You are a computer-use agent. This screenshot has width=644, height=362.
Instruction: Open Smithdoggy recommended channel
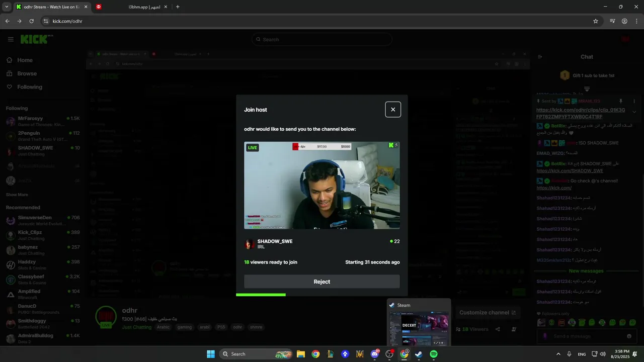43,324
